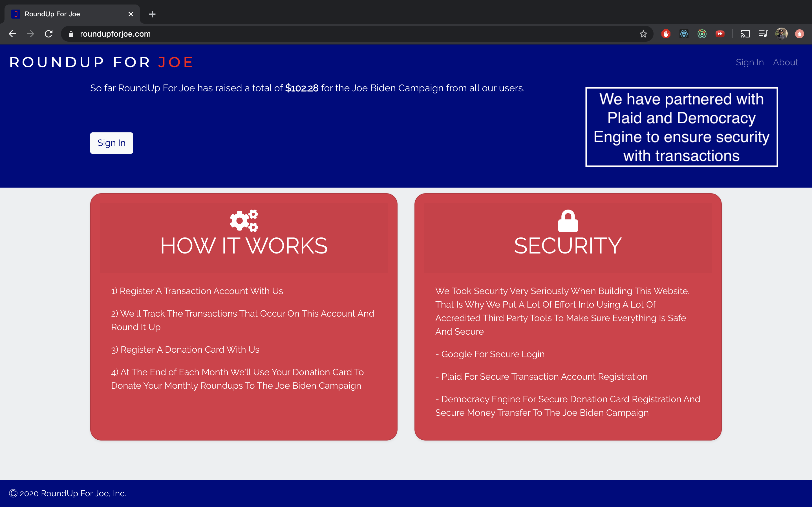Click the red fast-forward extension icon
The width and height of the screenshot is (812, 507).
[x=720, y=34]
